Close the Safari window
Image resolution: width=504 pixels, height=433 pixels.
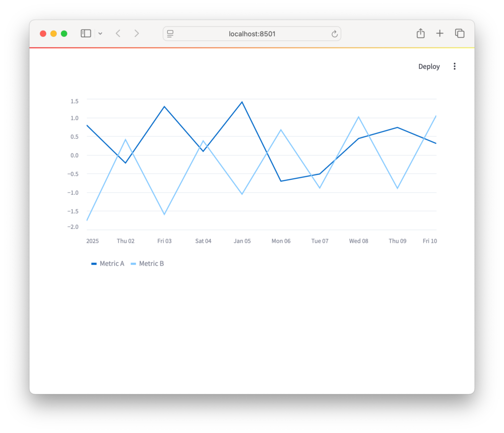pos(43,33)
